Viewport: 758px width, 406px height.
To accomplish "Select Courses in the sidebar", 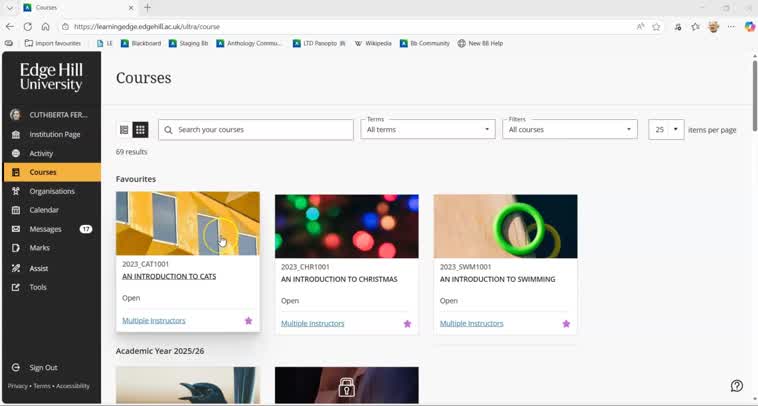I will 52,172.
